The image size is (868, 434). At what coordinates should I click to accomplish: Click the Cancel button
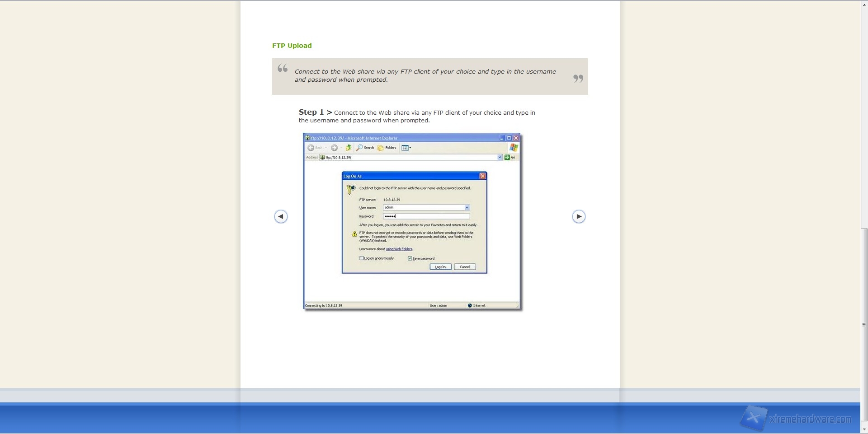465,267
